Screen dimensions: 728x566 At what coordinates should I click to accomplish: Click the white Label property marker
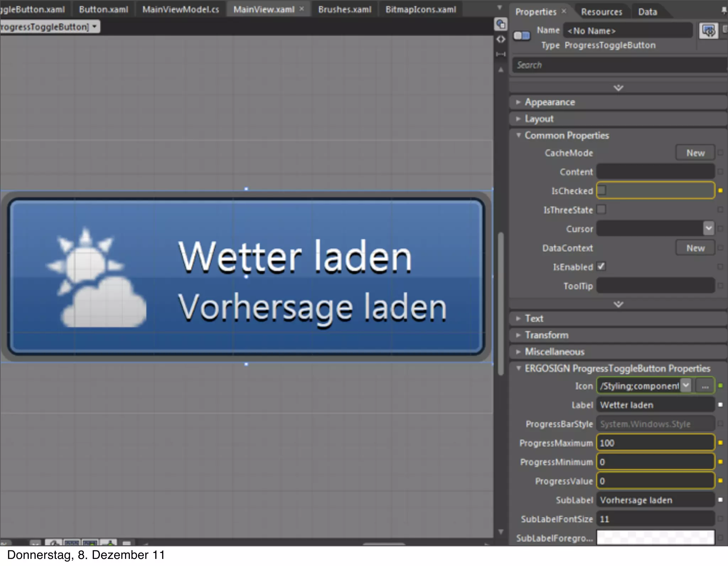(720, 405)
